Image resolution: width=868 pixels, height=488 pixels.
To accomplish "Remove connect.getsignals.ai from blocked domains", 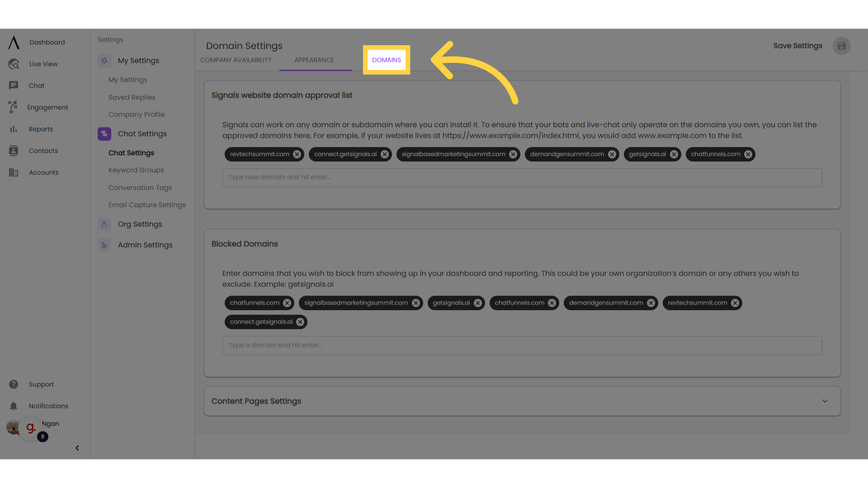I will click(x=301, y=322).
